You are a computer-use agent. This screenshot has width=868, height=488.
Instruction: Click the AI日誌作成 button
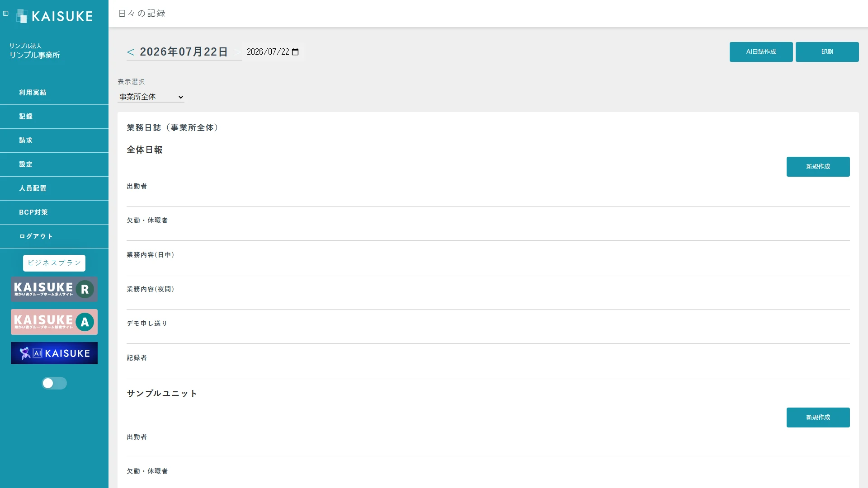(761, 52)
